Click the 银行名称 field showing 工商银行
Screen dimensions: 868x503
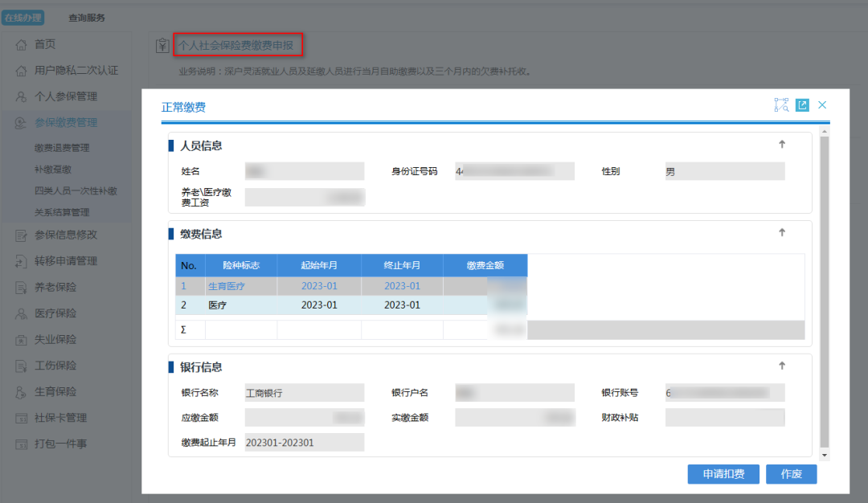(x=305, y=393)
